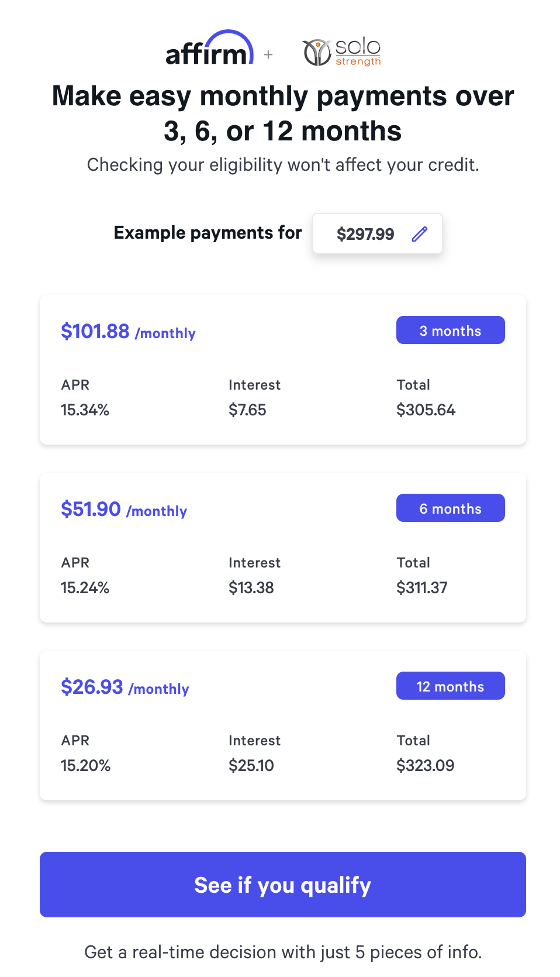560x977 pixels.
Task: Click the 3 months badge
Action: 450,330
